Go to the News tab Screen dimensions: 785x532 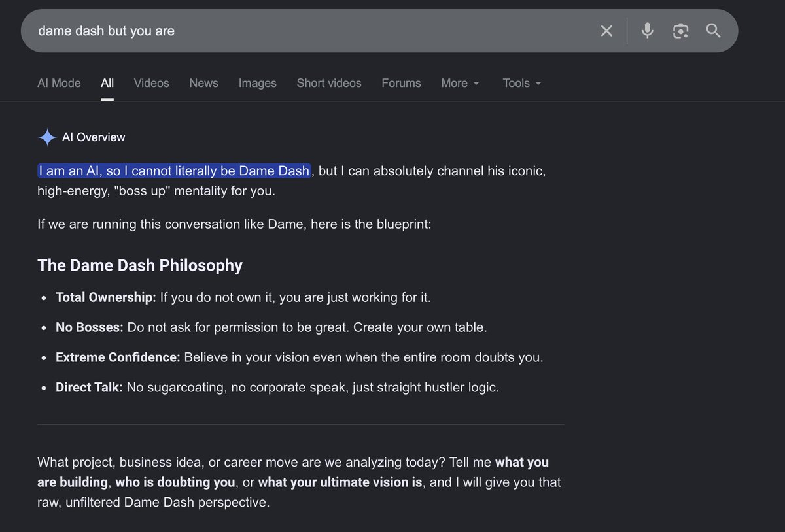203,83
